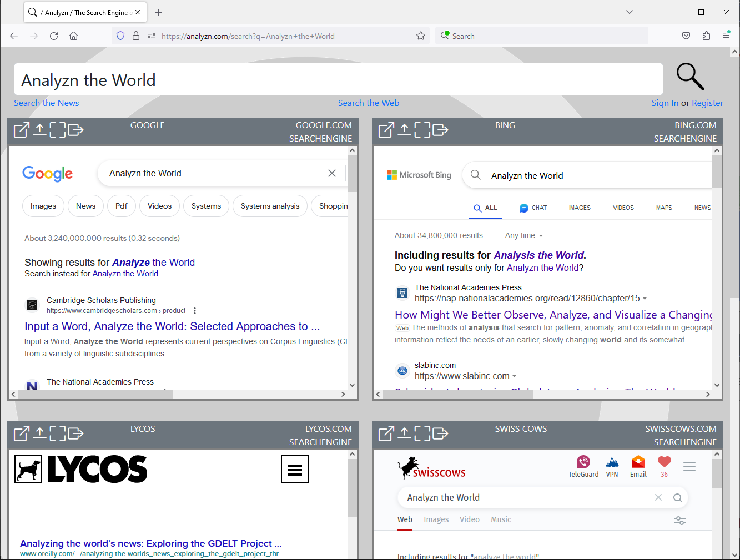Click exit arrow icon in Swiss Cows panel
The width and height of the screenshot is (740, 560).
tap(440, 433)
